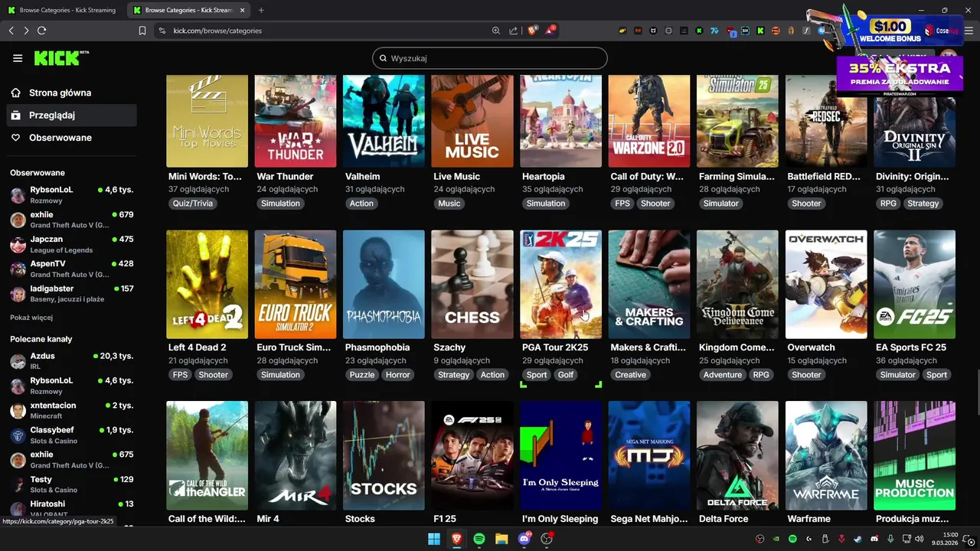Open File Explorer from the taskbar
Image resolution: width=980 pixels, height=551 pixels.
pyautogui.click(x=501, y=539)
